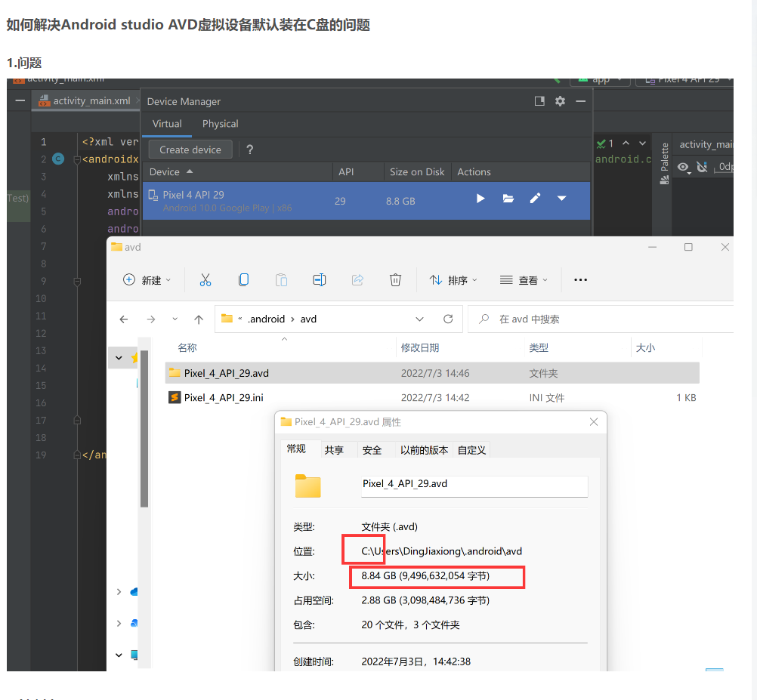This screenshot has width=757, height=700.
Task: Select the activity_main.xml editor tab
Action: [x=85, y=101]
